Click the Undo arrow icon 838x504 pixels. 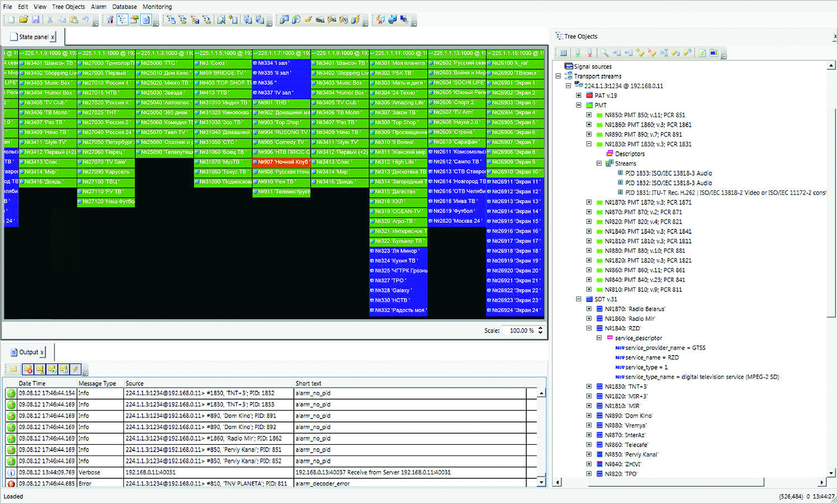pos(85,20)
